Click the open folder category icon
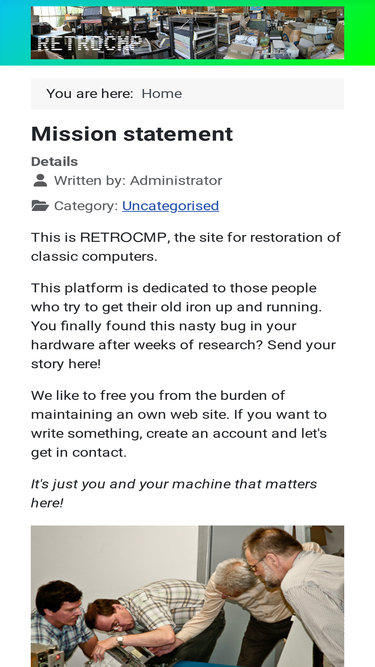The height and width of the screenshot is (667, 375). click(x=40, y=206)
